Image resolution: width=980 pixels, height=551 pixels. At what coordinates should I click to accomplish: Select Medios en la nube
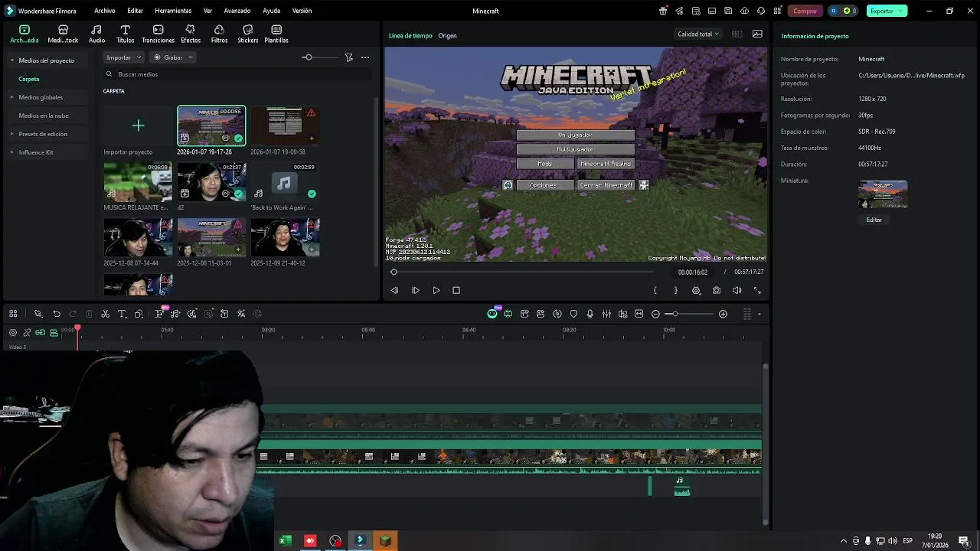(x=44, y=116)
